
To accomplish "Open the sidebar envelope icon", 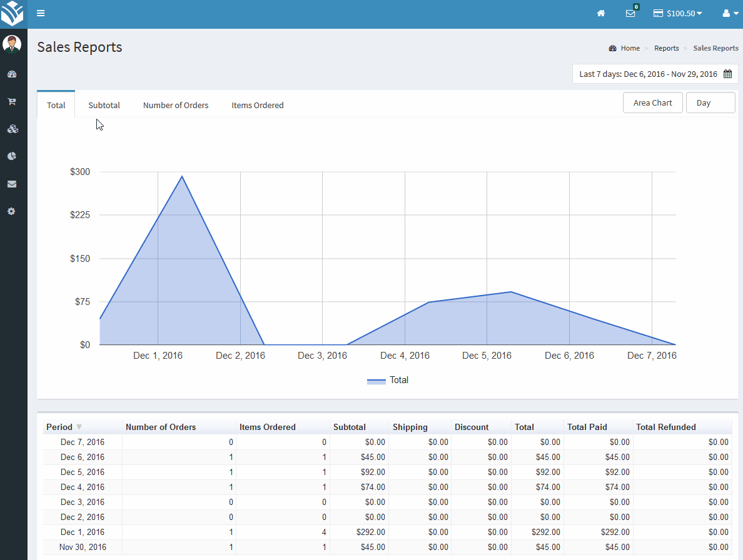I will (12, 184).
